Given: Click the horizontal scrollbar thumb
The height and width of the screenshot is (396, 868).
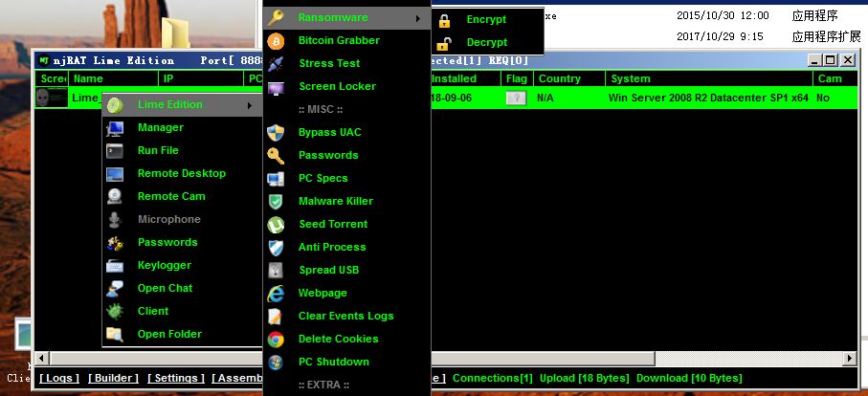Looking at the screenshot, I should [x=351, y=359].
